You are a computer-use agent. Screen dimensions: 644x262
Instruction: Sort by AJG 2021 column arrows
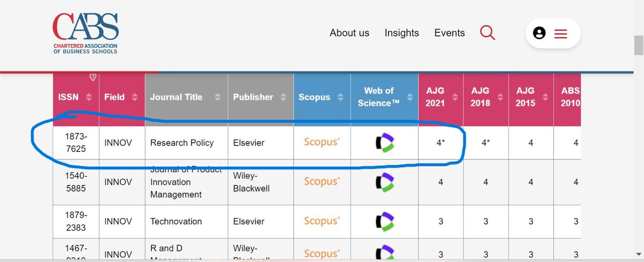coord(455,97)
